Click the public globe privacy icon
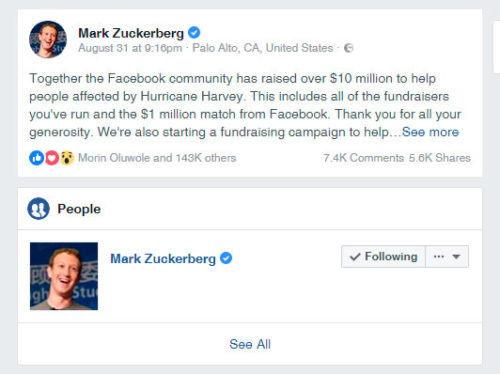The image size is (500, 374). [x=348, y=48]
